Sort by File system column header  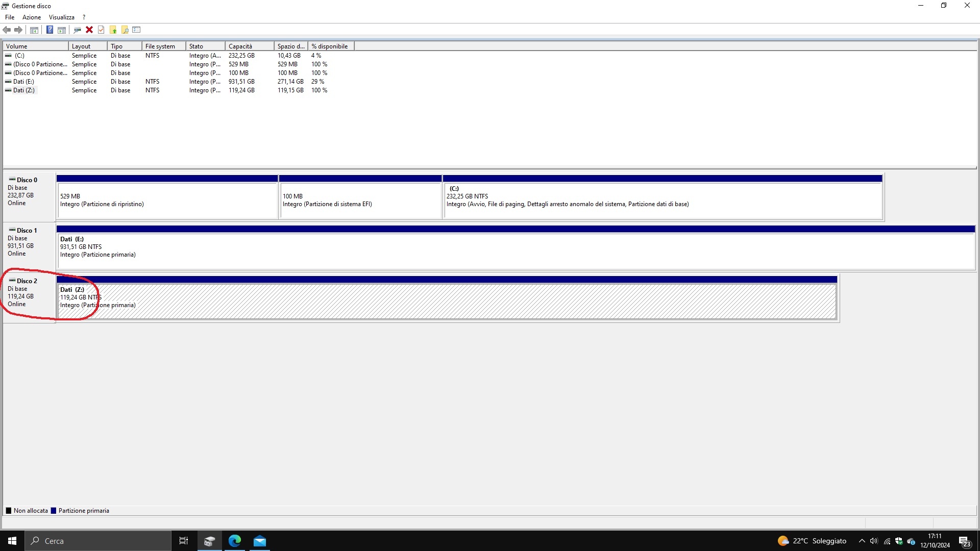pyautogui.click(x=163, y=46)
